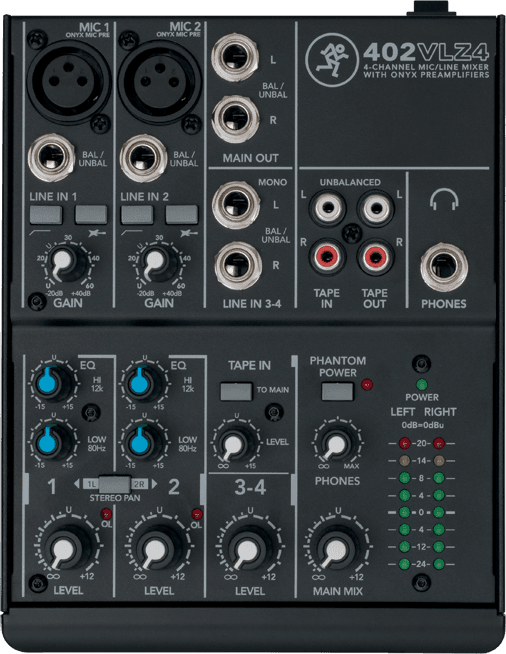506x654 pixels.
Task: Click the instrument symbol under LINE IN 2
Action: pyautogui.click(x=188, y=233)
